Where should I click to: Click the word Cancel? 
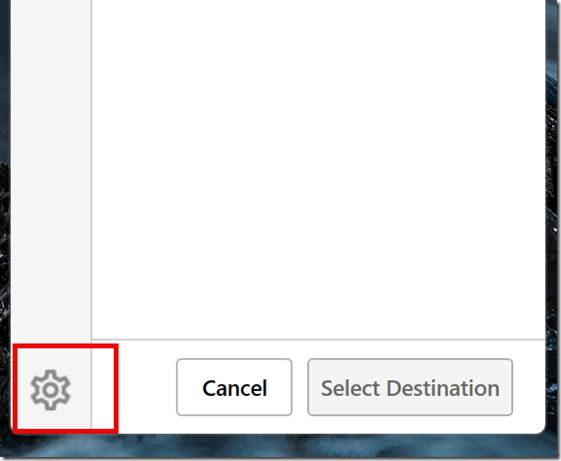(x=235, y=388)
